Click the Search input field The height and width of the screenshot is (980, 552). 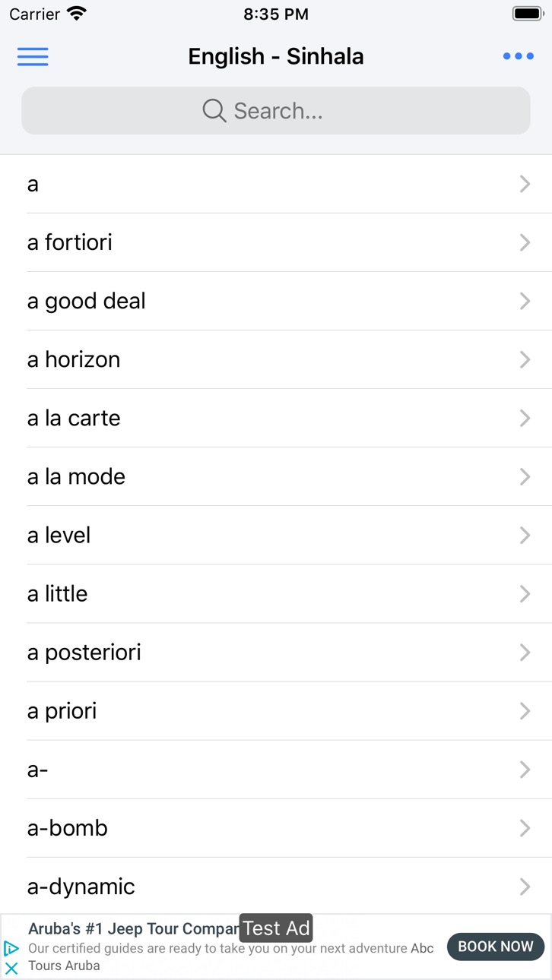click(x=276, y=111)
